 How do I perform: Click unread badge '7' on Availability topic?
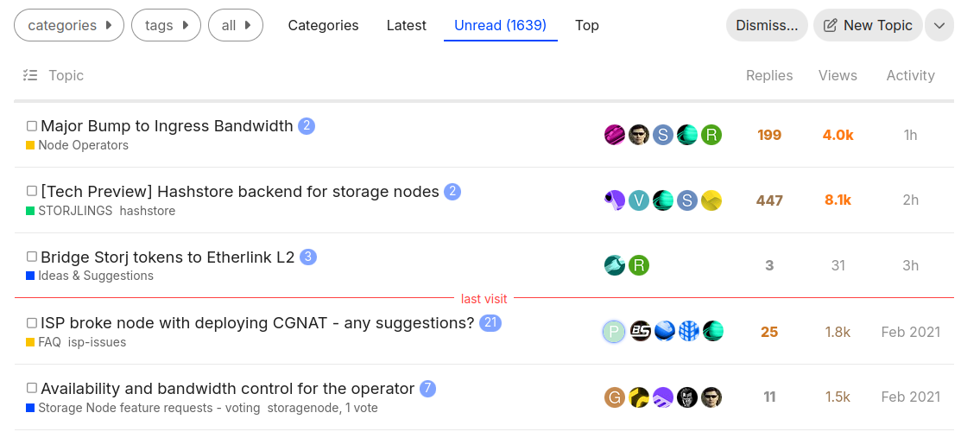click(427, 389)
